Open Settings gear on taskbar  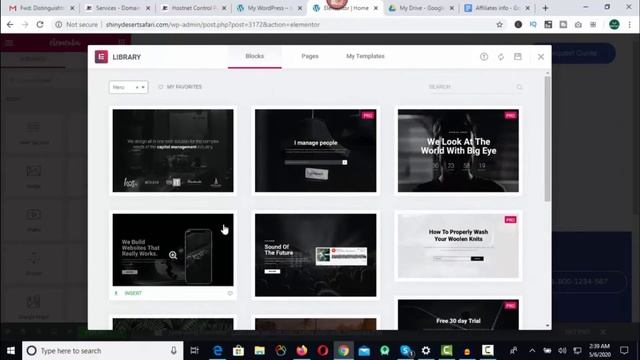coord(426,350)
